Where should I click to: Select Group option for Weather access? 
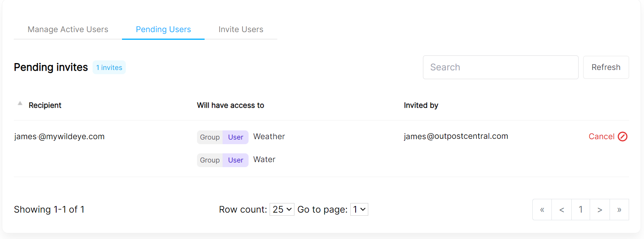pos(210,137)
